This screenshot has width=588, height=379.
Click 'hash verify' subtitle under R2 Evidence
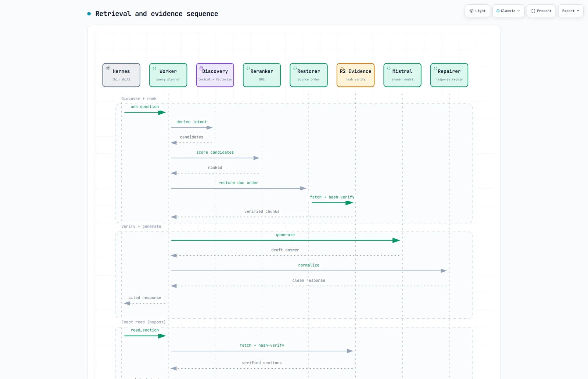(x=356, y=79)
